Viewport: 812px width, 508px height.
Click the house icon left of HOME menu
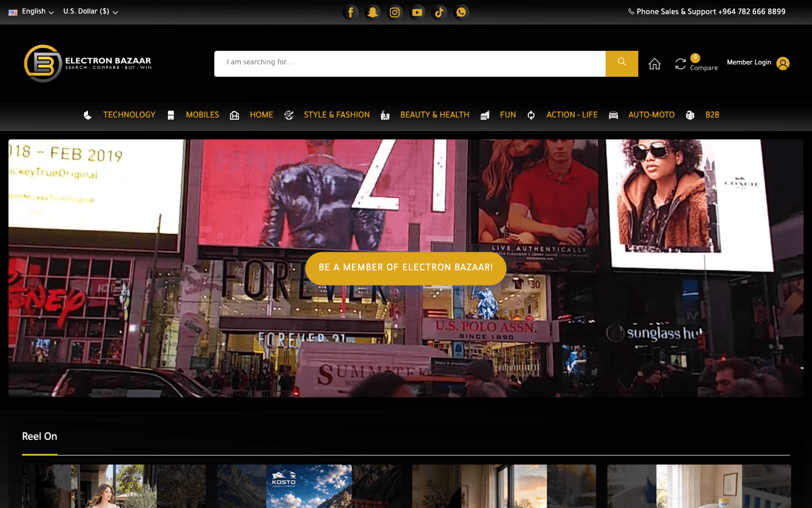[235, 115]
